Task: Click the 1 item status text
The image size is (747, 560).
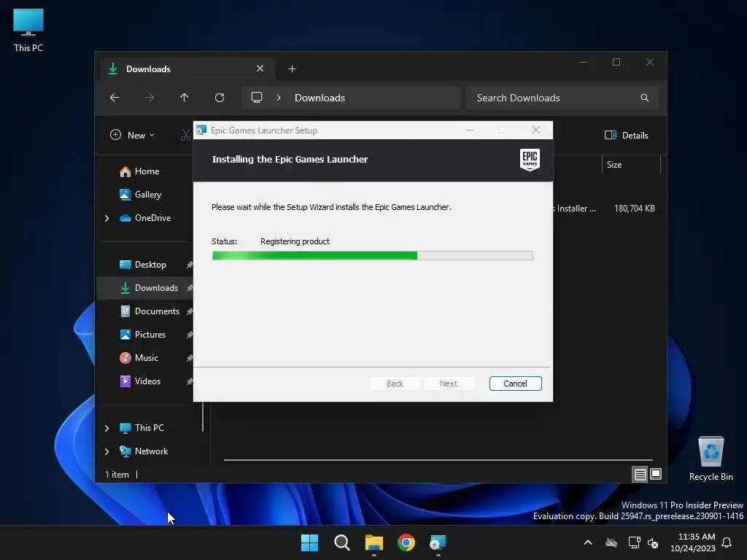Action: click(x=117, y=474)
